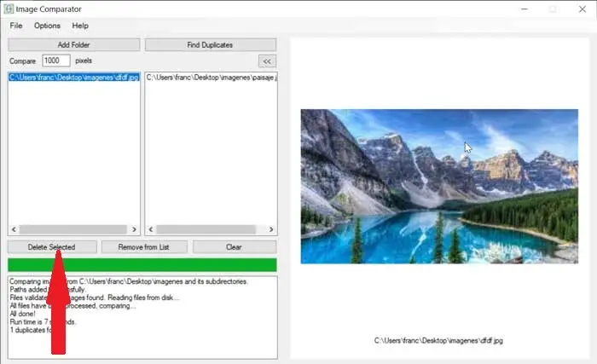Click the Delete Selected button
The image size is (597, 364).
tap(52, 247)
